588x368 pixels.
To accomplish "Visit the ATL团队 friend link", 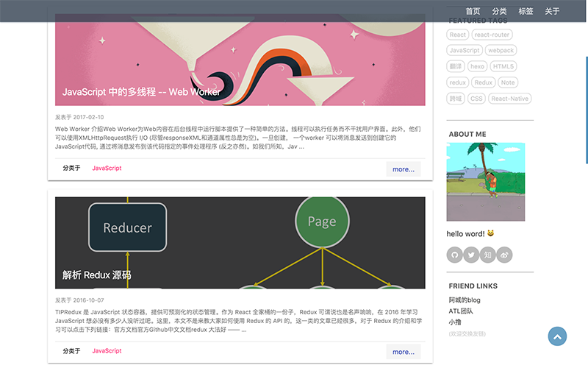I will coord(462,311).
